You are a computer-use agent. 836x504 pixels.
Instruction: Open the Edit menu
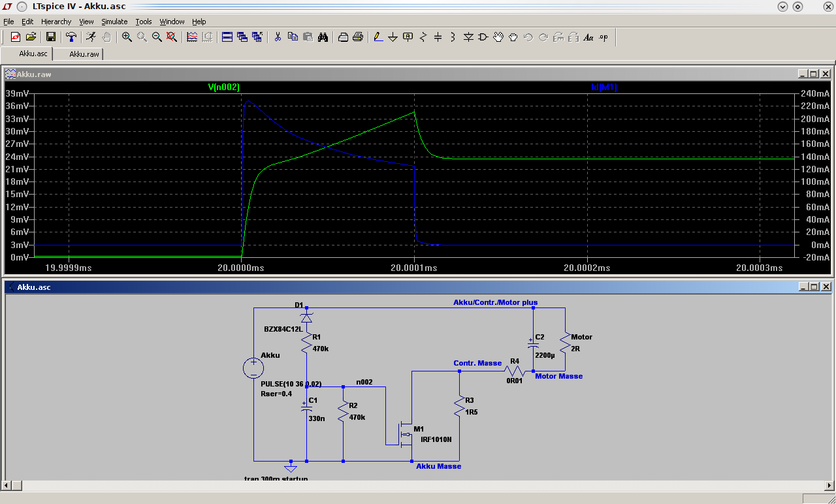pos(27,22)
